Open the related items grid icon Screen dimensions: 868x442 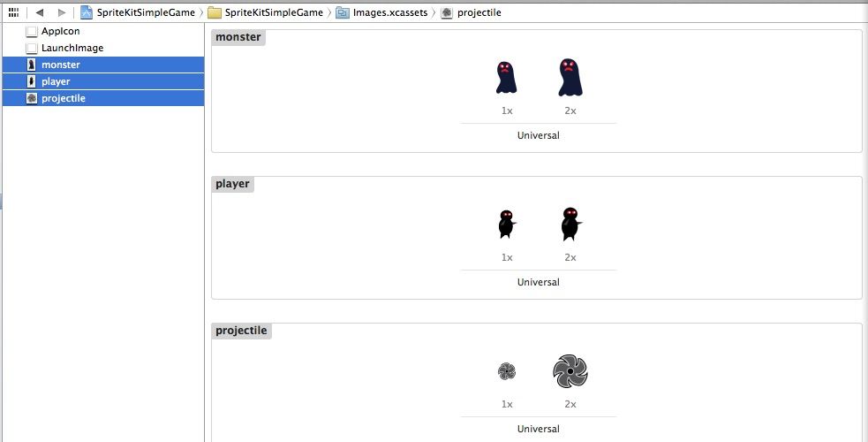(14, 12)
